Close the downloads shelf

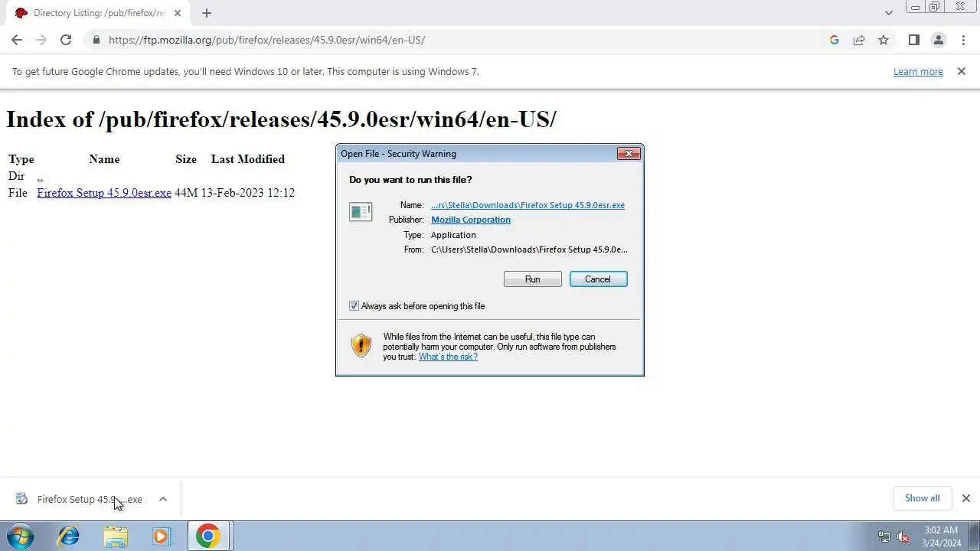(x=965, y=498)
